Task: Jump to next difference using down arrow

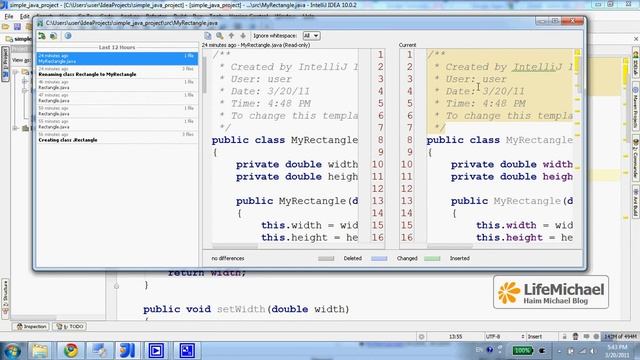Action: click(x=243, y=36)
